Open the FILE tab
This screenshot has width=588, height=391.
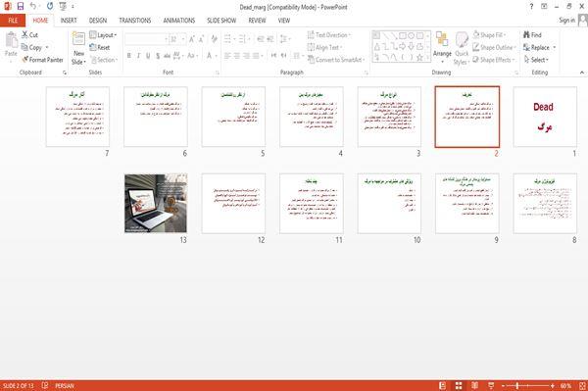coord(13,21)
